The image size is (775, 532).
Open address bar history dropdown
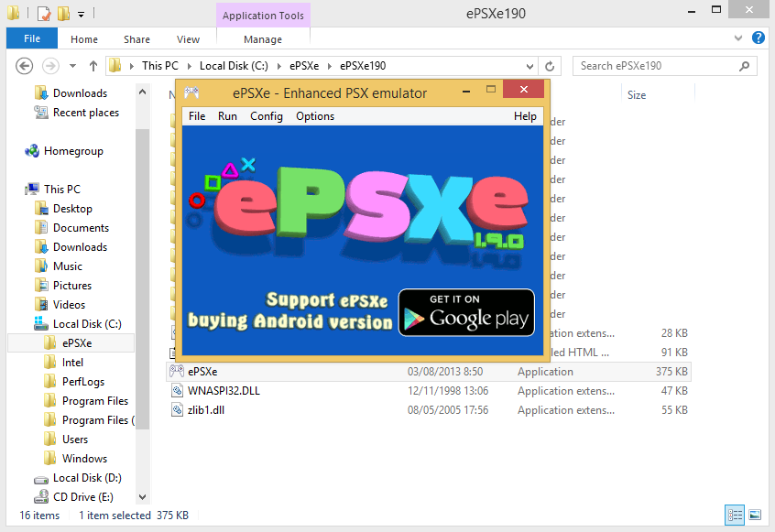click(x=529, y=66)
